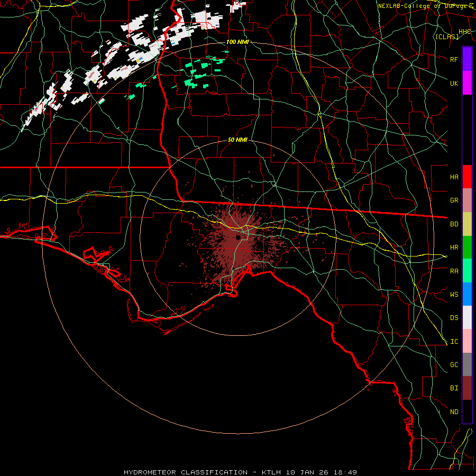The height and width of the screenshot is (476, 476).
Task: Click the BI legend label
Action: coord(454,388)
